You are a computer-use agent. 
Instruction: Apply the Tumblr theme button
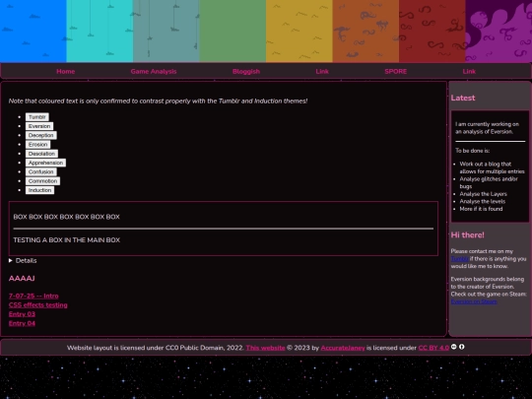pyautogui.click(x=37, y=117)
